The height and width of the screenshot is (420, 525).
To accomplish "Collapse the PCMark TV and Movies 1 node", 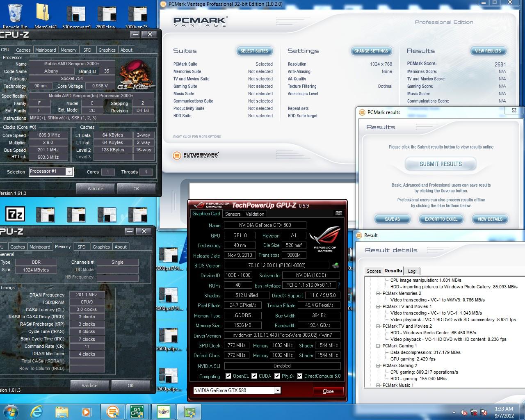I will click(x=378, y=306).
